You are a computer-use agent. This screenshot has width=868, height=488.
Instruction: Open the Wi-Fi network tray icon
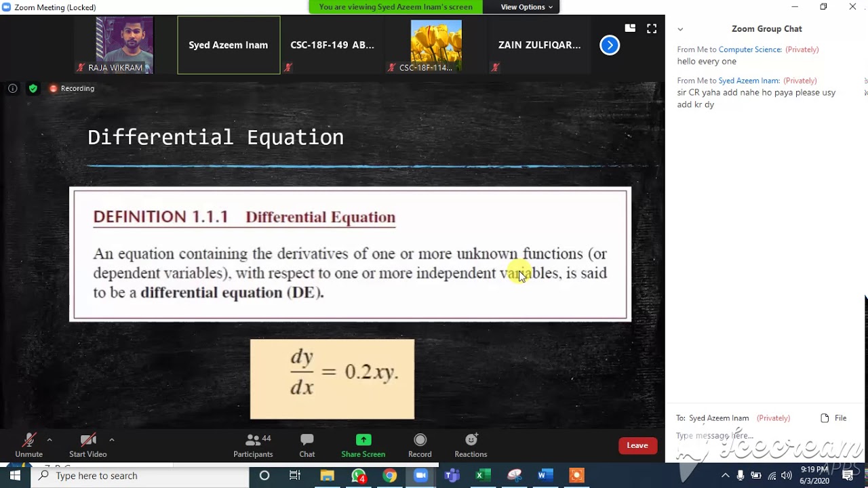772,476
